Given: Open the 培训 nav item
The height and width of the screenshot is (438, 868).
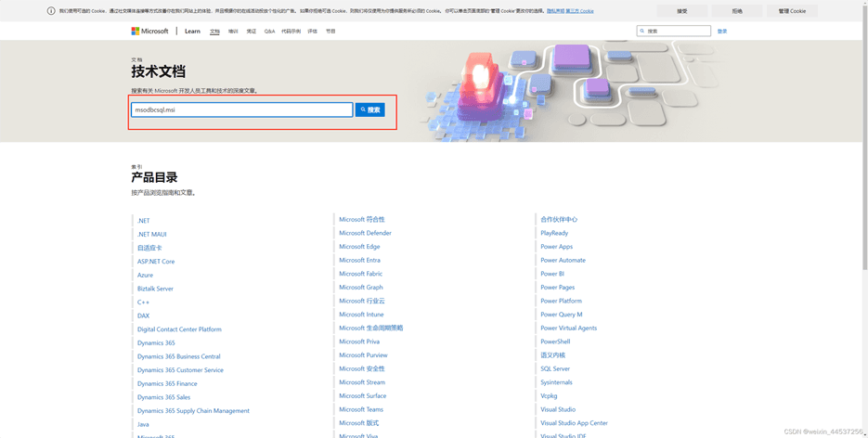Looking at the screenshot, I should [233, 32].
